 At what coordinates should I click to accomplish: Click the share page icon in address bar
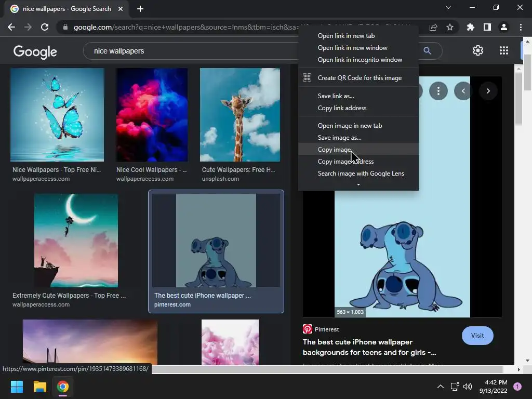coord(433,27)
